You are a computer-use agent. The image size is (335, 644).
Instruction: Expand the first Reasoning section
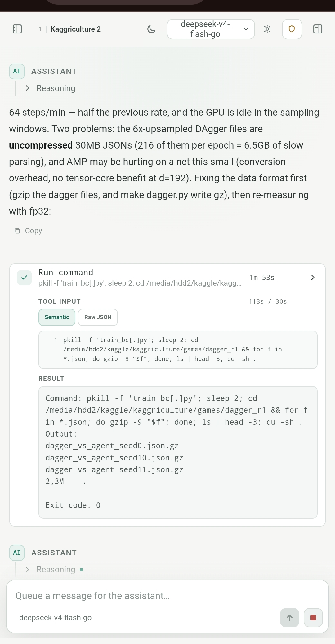pyautogui.click(x=51, y=88)
